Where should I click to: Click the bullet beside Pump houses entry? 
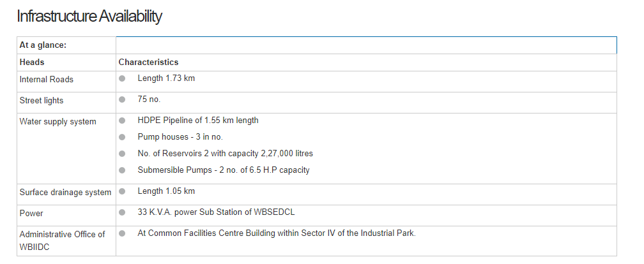[x=122, y=137]
